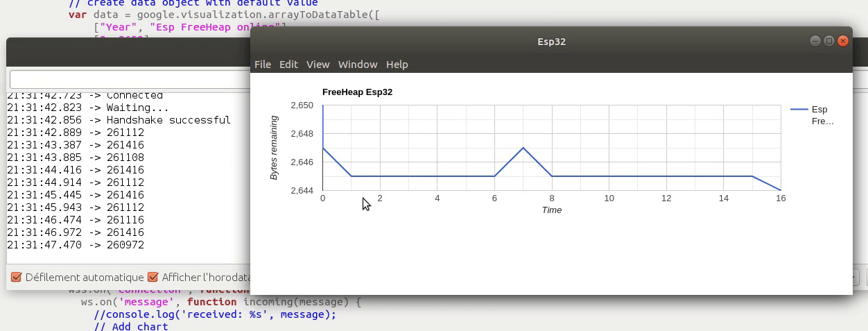
Task: Toggle Défilement automatique checkbox in serial monitor
Action: [17, 277]
